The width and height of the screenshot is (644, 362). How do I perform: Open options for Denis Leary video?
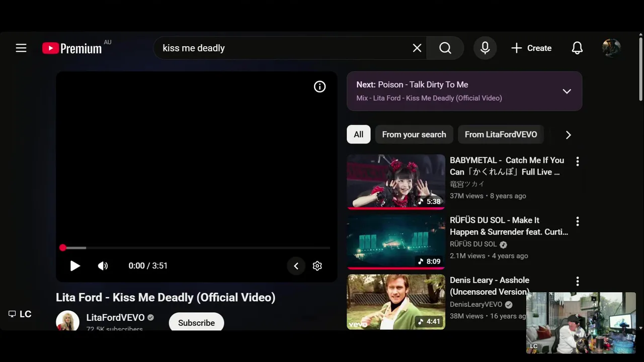click(x=578, y=281)
